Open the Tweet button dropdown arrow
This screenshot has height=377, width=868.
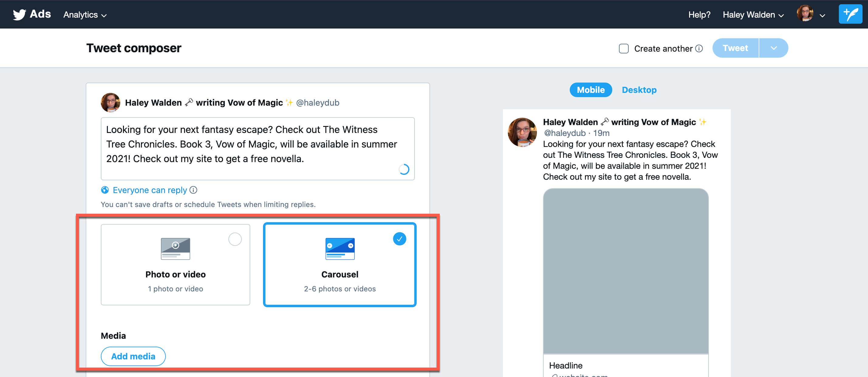(x=773, y=48)
